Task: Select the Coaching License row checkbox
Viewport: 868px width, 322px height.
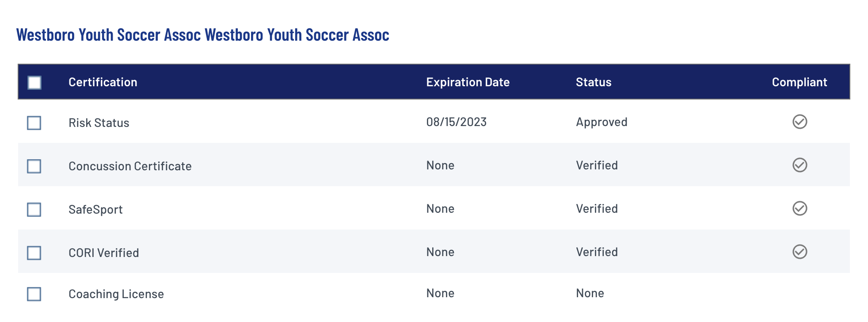Action: [34, 294]
